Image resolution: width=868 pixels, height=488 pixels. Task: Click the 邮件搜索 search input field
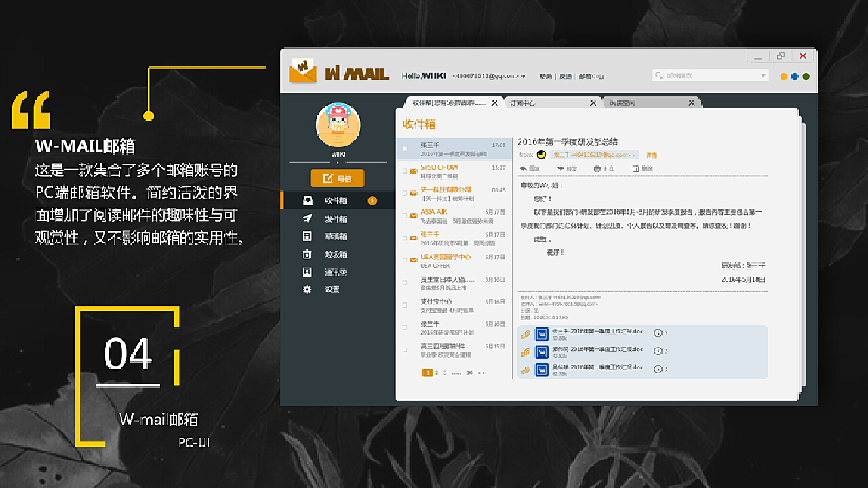pyautogui.click(x=710, y=76)
